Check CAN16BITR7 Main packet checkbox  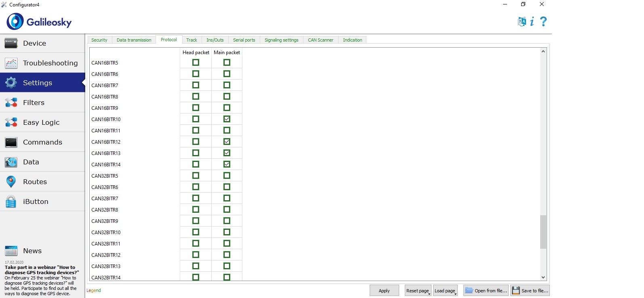pos(227,85)
